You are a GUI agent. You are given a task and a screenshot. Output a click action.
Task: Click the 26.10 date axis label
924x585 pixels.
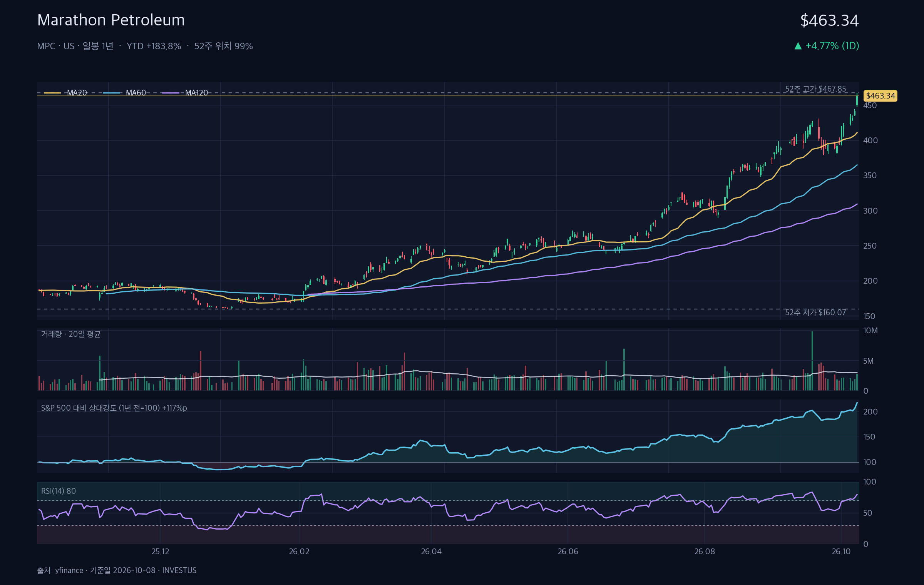tap(841, 552)
